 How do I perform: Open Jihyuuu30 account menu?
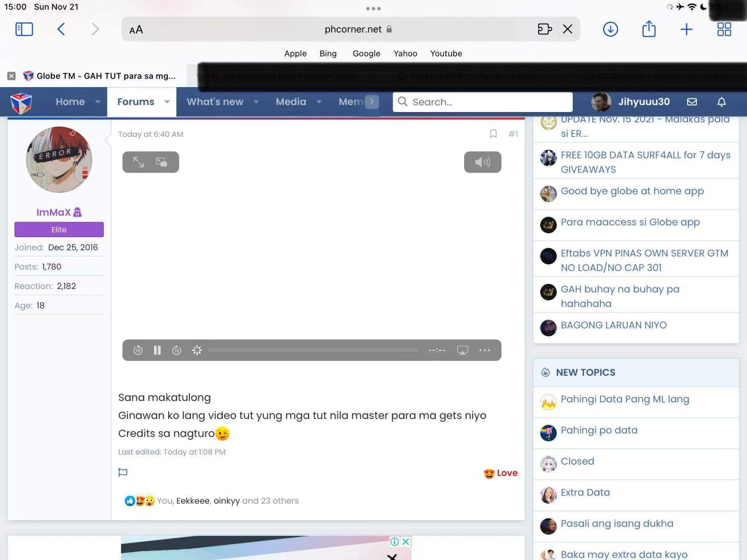pos(631,102)
